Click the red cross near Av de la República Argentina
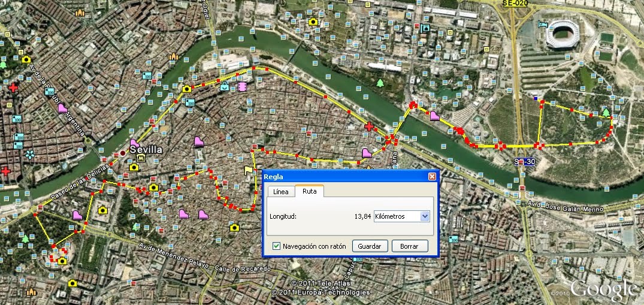Image resolution: width=644 pixels, height=305 pixels. tap(13, 87)
